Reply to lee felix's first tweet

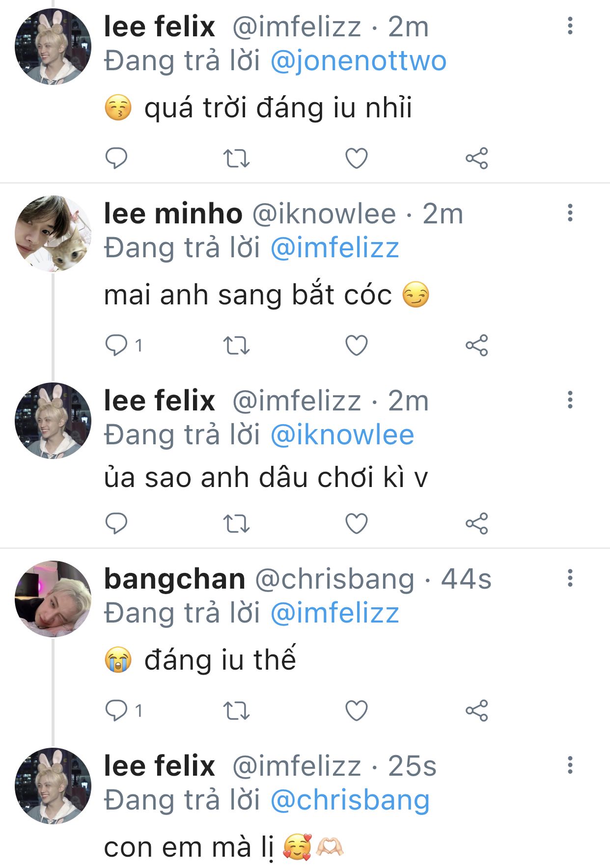tap(116, 158)
